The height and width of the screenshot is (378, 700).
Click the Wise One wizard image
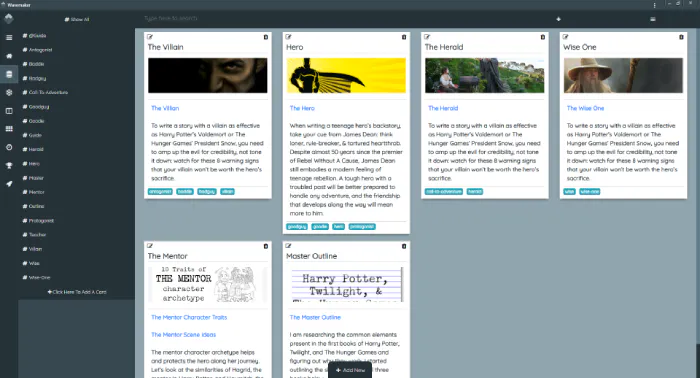tap(623, 75)
